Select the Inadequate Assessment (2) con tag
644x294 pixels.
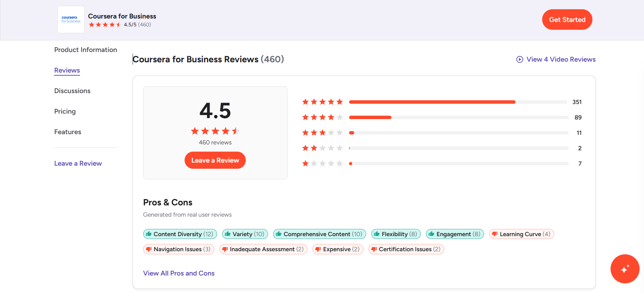click(x=263, y=249)
